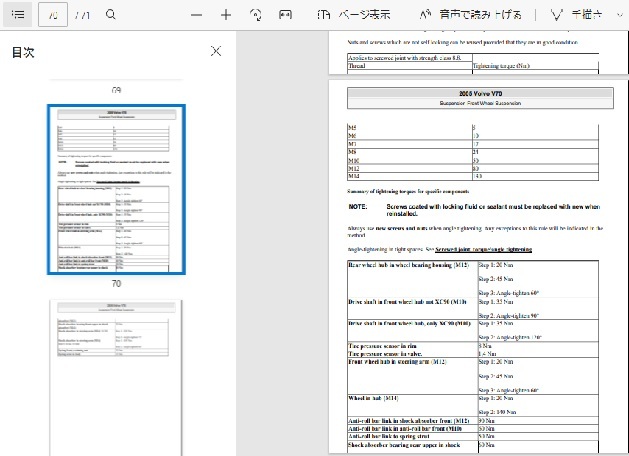Click the page number input field

coord(53,15)
